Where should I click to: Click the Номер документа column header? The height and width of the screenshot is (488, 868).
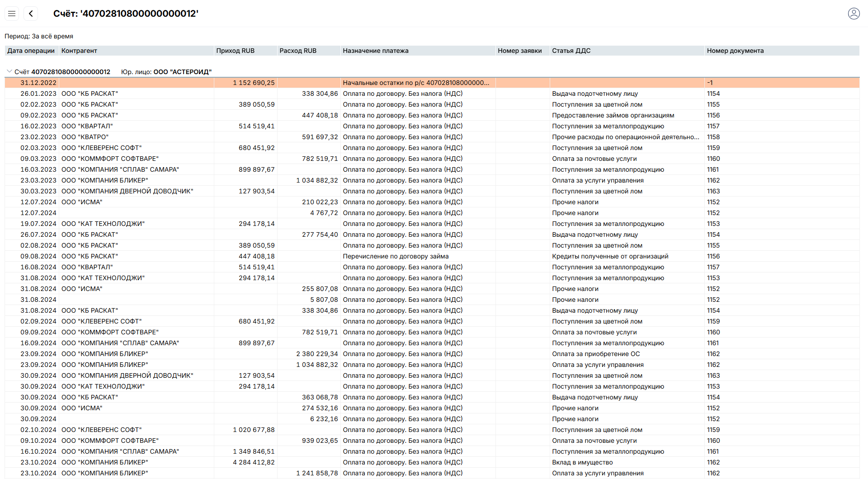pyautogui.click(x=735, y=51)
